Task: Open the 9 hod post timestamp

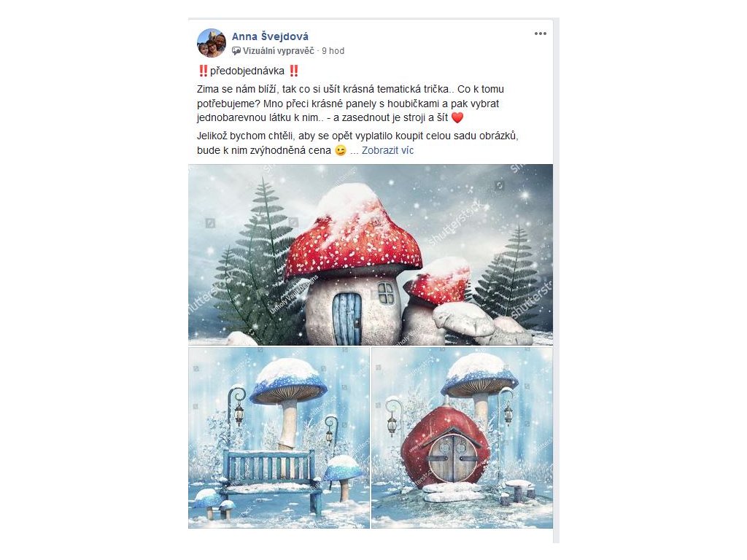Action: tap(333, 51)
